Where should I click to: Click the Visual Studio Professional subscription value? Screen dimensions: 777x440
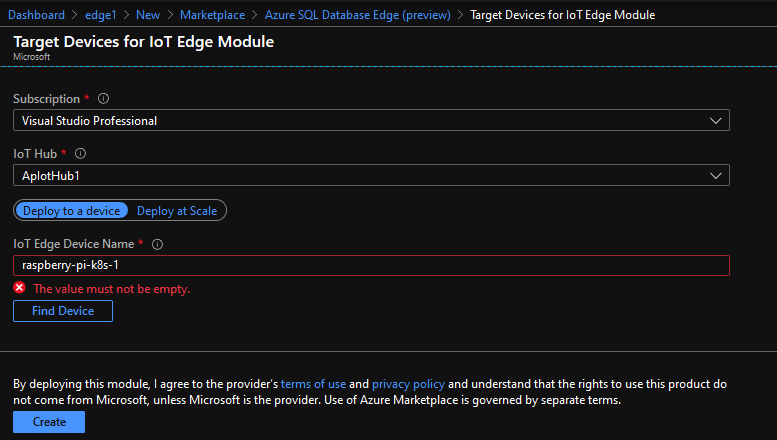(90, 120)
